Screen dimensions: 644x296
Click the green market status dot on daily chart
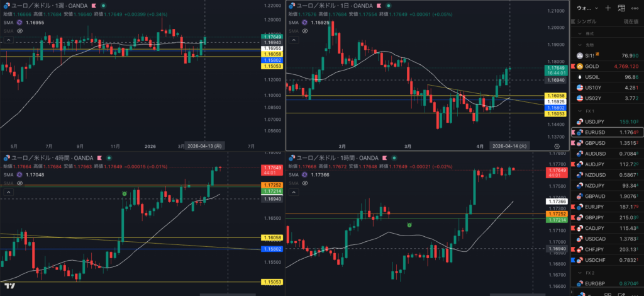click(x=388, y=6)
